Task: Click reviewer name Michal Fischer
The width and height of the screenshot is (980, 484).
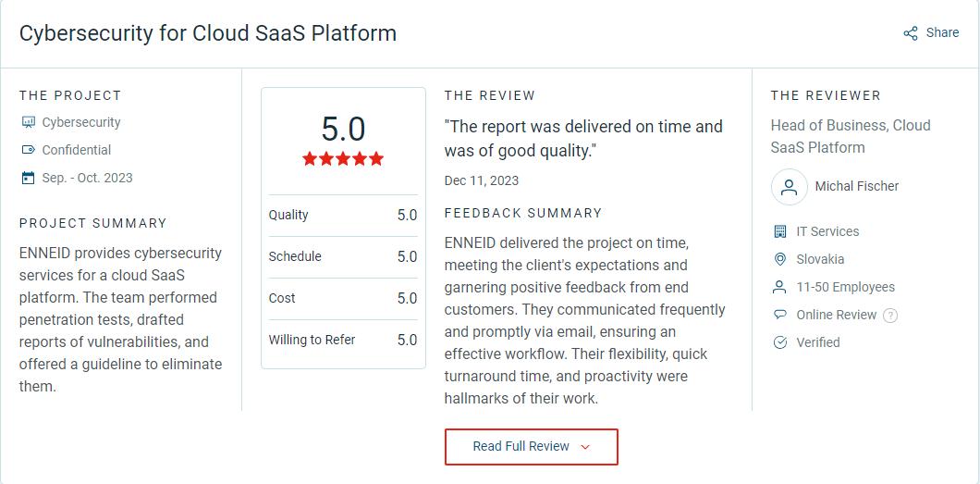Action: coord(856,186)
